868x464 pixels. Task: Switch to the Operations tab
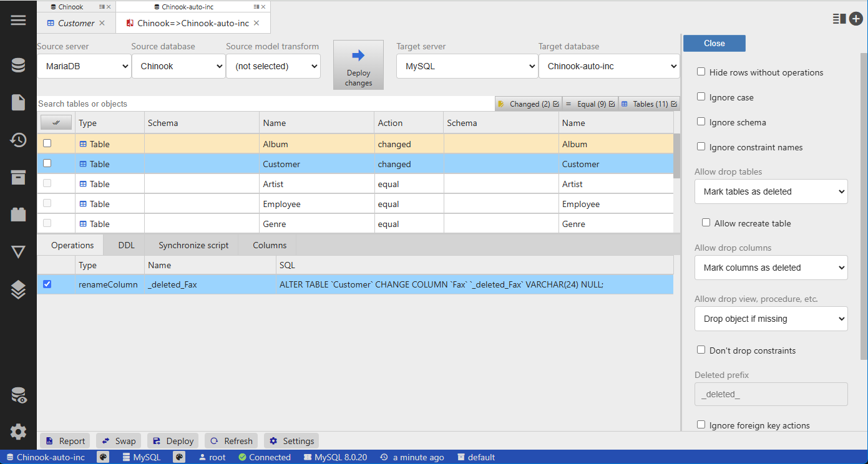point(72,245)
